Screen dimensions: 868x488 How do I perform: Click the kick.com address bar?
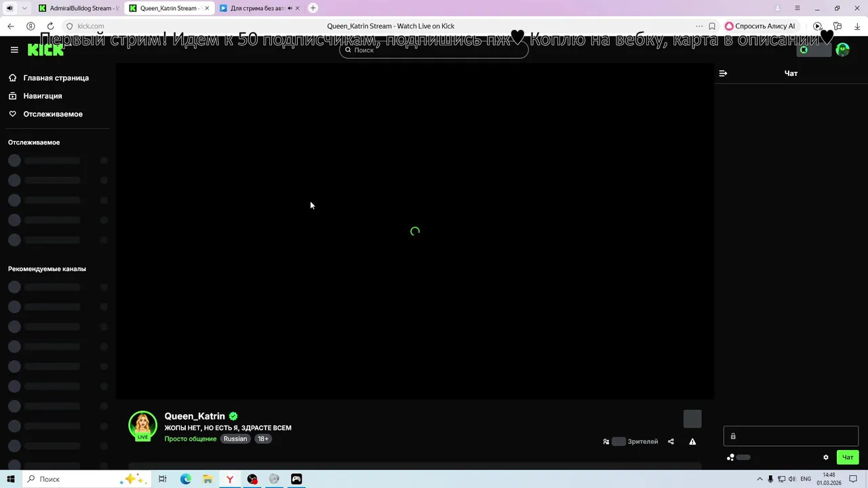tap(91, 26)
